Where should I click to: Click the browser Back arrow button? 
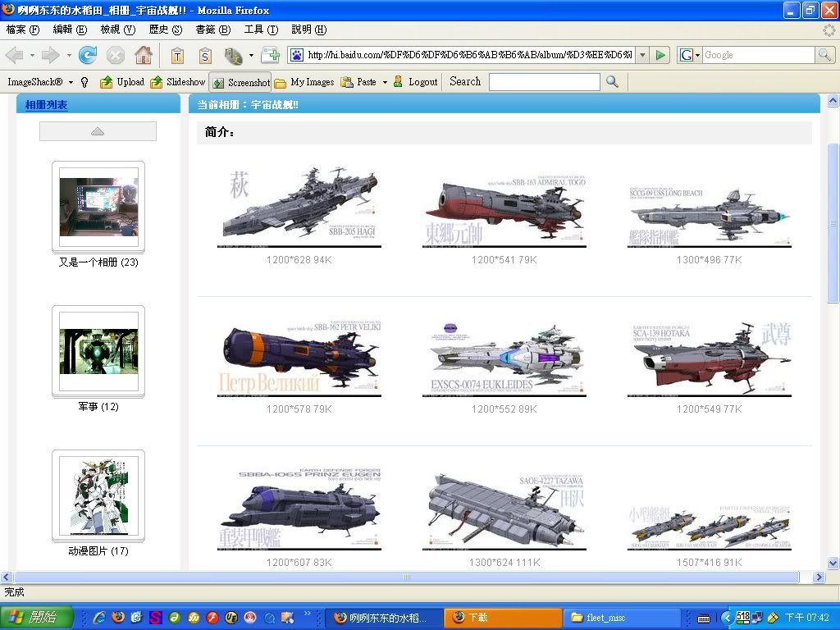coord(15,55)
